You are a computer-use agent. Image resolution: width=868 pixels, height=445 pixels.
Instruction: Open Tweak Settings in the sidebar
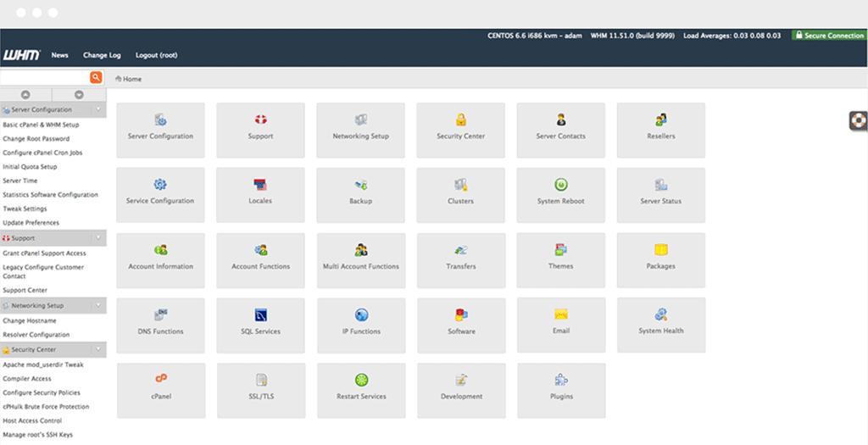[x=25, y=209]
